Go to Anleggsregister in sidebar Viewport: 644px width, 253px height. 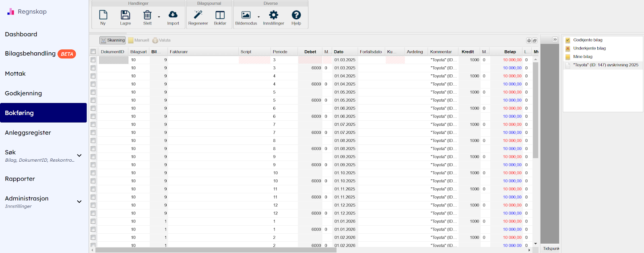point(28,133)
